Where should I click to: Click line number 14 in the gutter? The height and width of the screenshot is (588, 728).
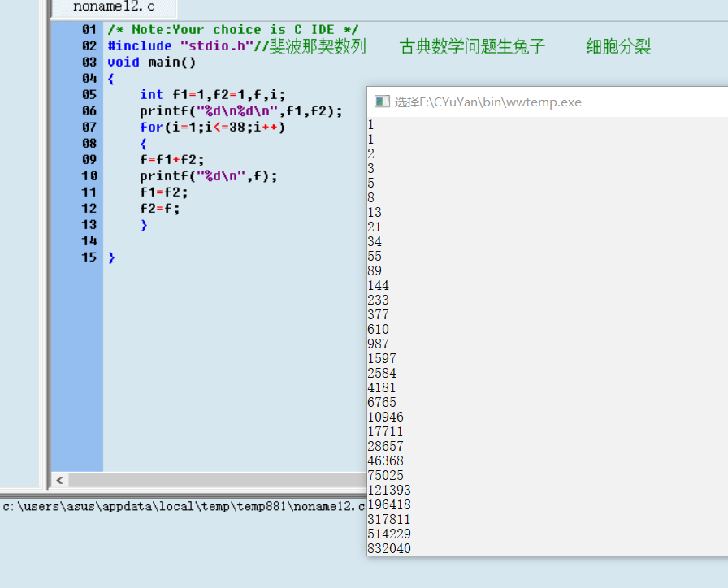(x=89, y=241)
